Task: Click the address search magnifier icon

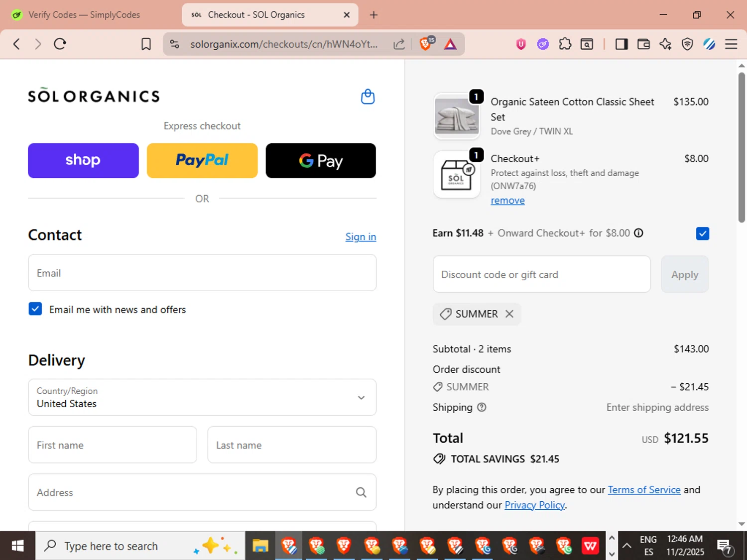Action: 361,492
